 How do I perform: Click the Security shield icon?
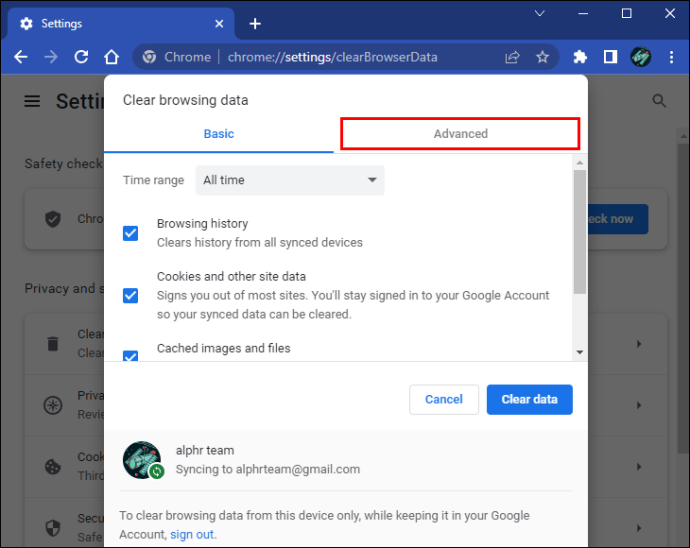53,528
